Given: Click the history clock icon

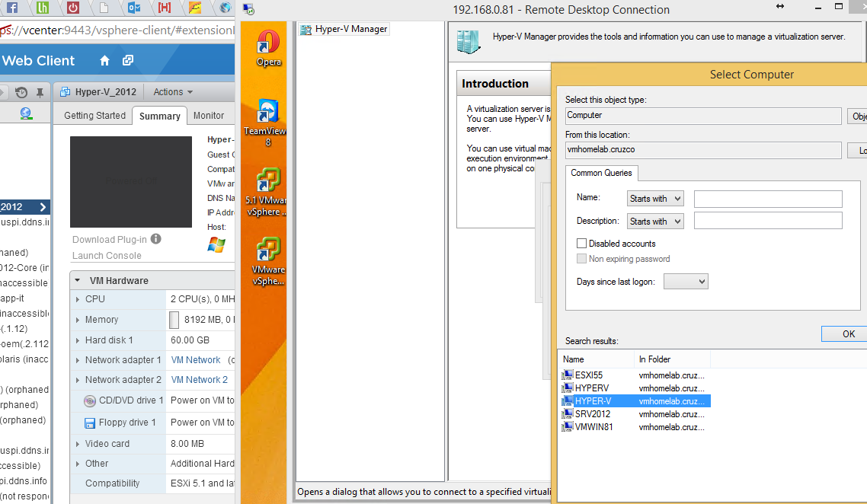Looking at the screenshot, I should coord(21,92).
